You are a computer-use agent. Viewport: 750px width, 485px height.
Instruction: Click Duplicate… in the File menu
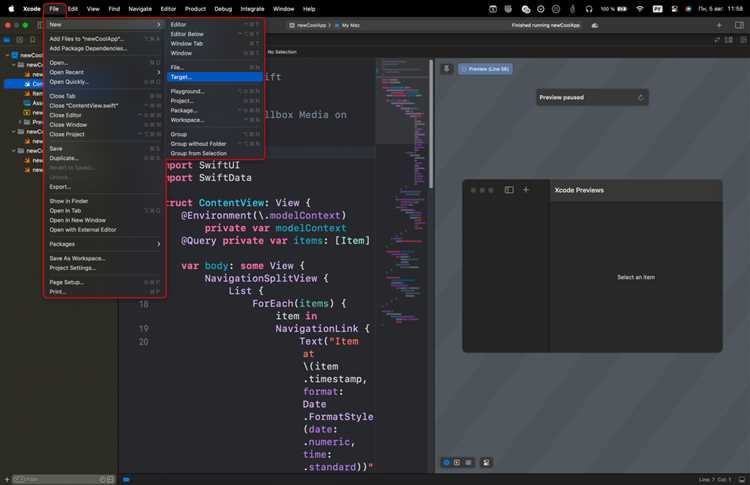pos(105,158)
